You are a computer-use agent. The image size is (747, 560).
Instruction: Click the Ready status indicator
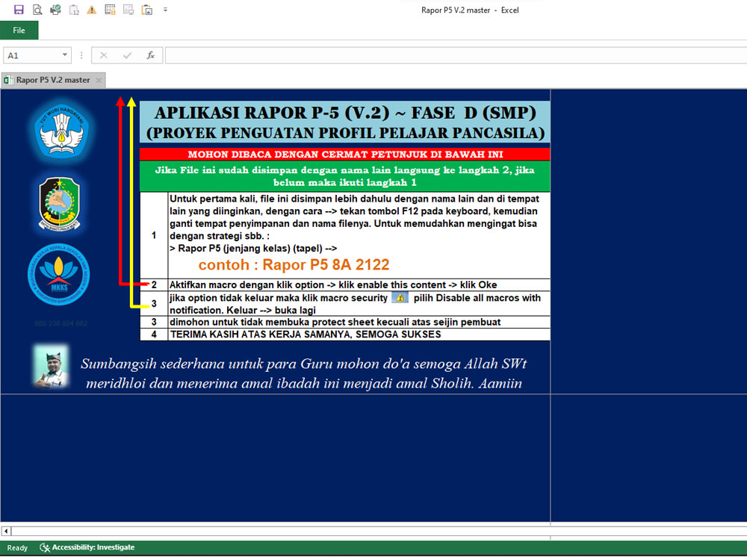(17, 547)
